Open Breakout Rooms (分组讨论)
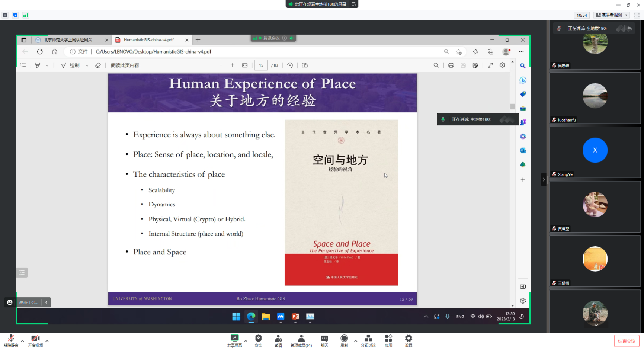Image resolution: width=644 pixels, height=349 pixels. click(x=368, y=339)
